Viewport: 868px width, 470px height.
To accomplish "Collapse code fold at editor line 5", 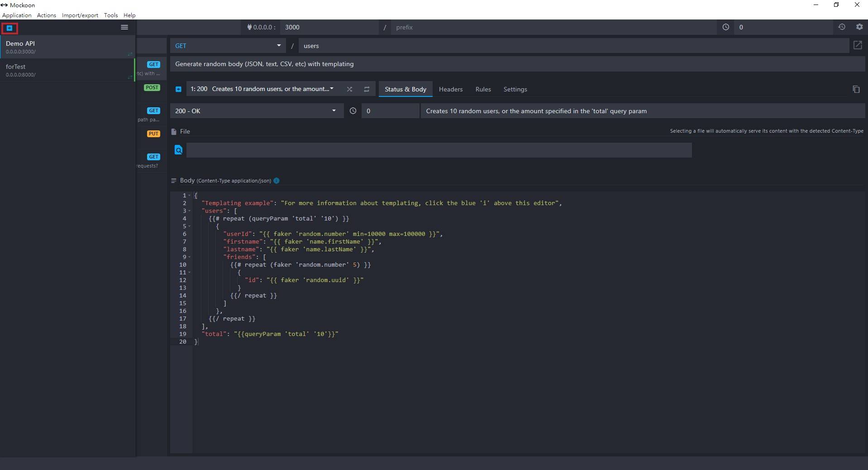I will click(x=190, y=226).
